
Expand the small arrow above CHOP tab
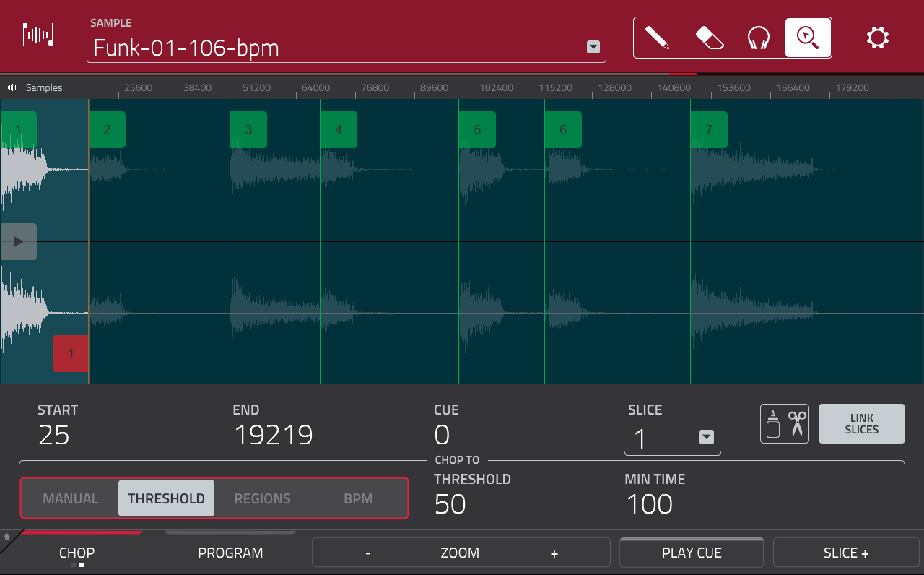tap(7, 537)
